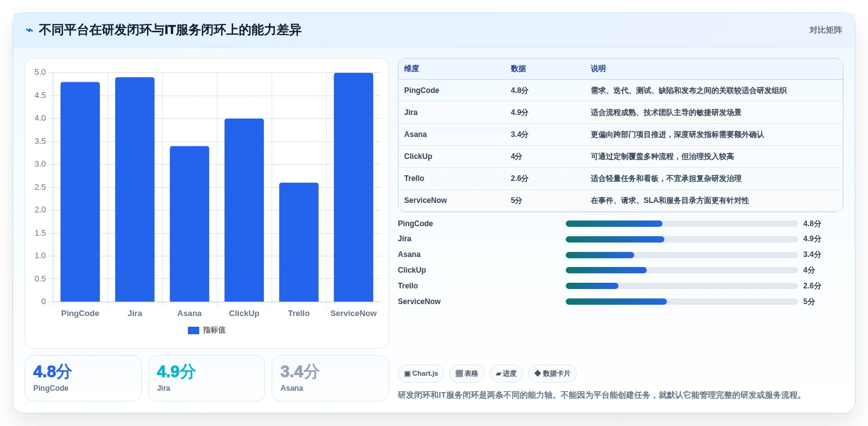Image resolution: width=868 pixels, height=426 pixels.
Task: Click the 对比矩阵 label in the header
Action: click(825, 30)
